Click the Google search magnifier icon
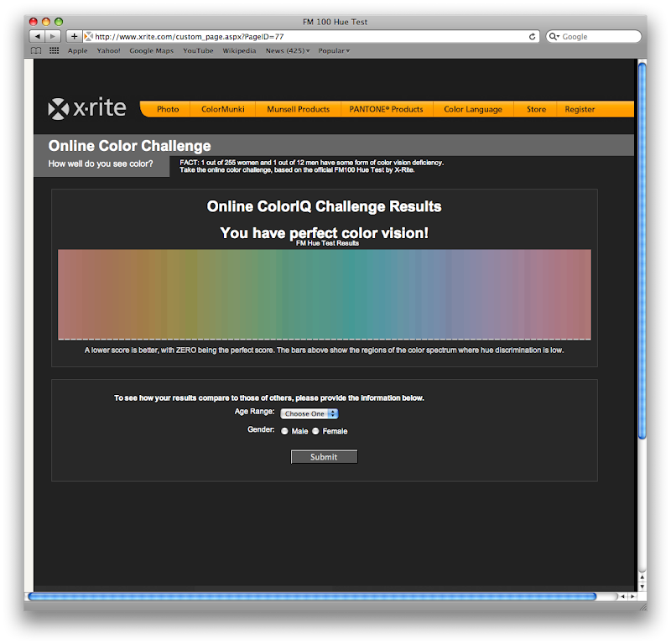The image size is (671, 644). pyautogui.click(x=554, y=36)
